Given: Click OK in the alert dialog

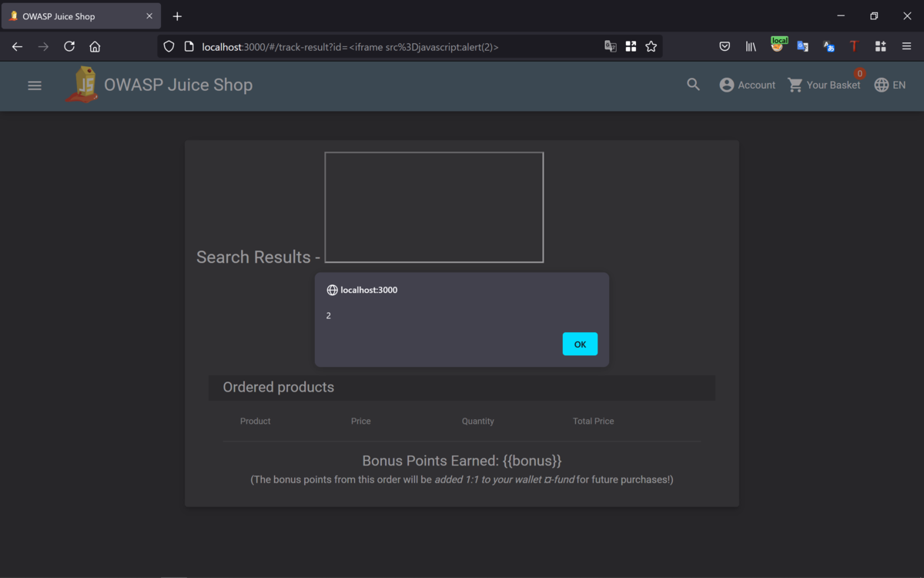Looking at the screenshot, I should coord(580,344).
